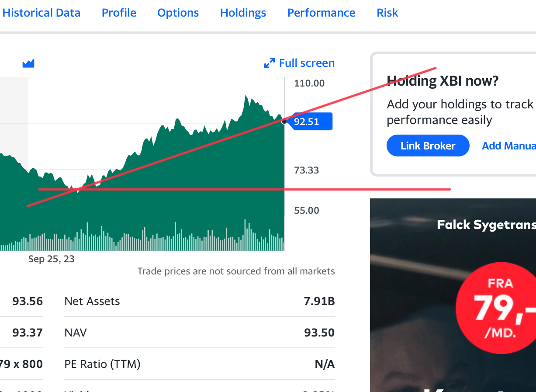The height and width of the screenshot is (392, 536).
Task: Click the mountain chart type icon
Action: point(28,64)
